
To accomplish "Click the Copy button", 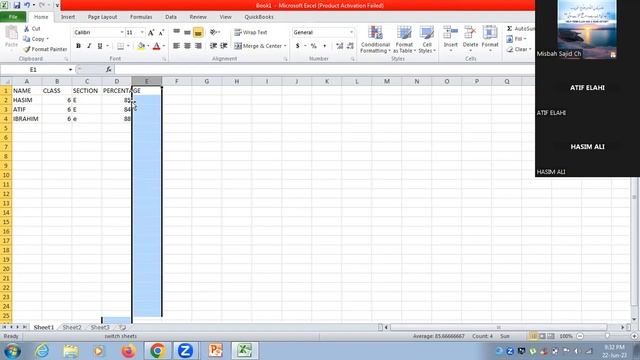I will (x=35, y=39).
